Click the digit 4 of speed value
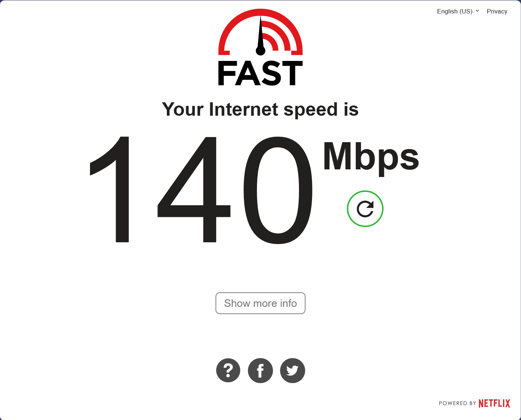Screen dimensions: 521x420 pos(194,190)
